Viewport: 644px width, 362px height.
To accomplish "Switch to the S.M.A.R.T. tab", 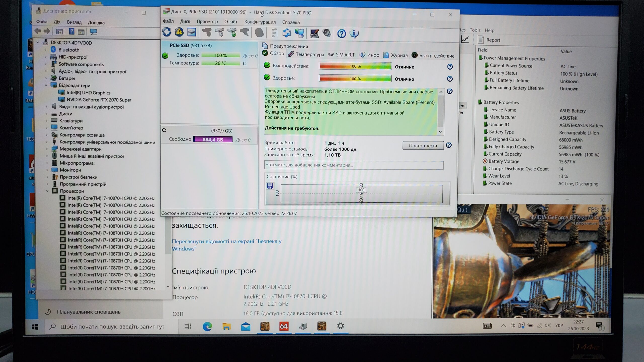I will [x=345, y=55].
